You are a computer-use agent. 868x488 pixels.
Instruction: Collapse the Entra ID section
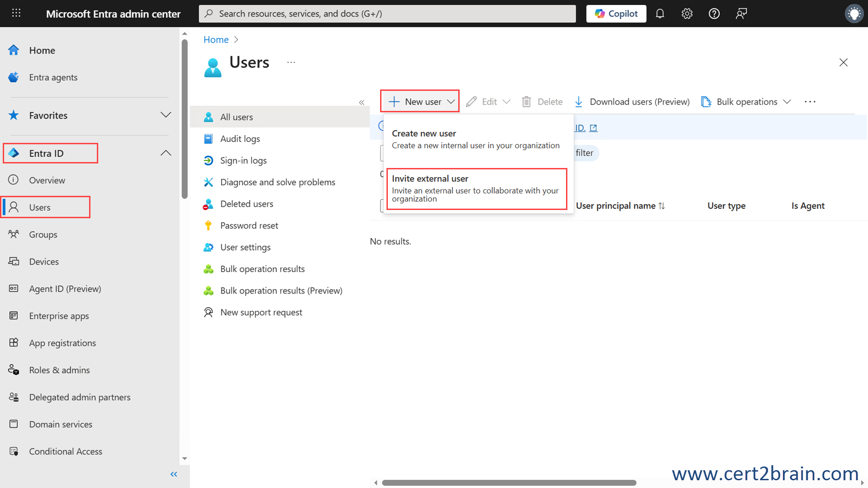(x=165, y=153)
